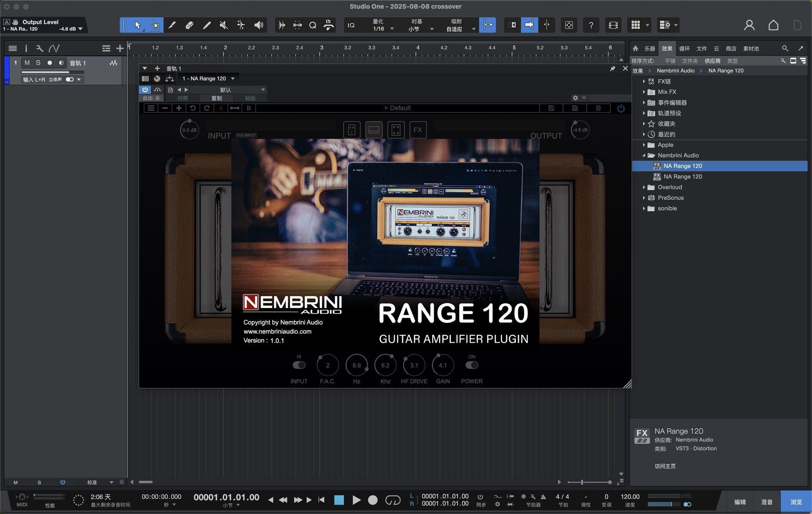Select the Split tool
Viewport: 812px width, 514px height.
[x=172, y=25]
